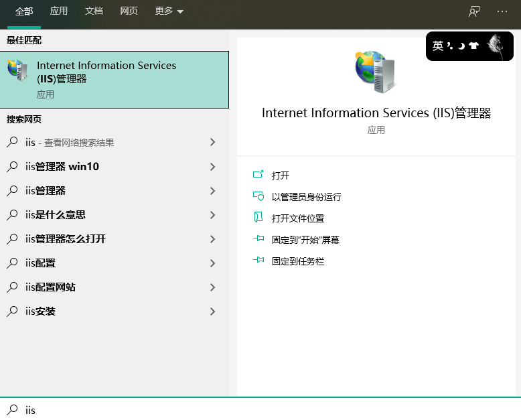This screenshot has height=420, width=521.
Task: Select suggestion 'iis管理器怎么打开'
Action: click(x=115, y=239)
